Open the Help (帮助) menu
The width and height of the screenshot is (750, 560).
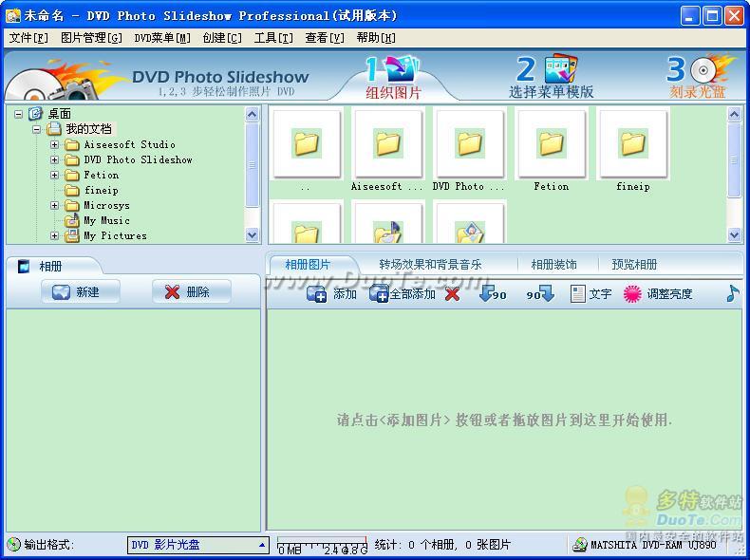(376, 38)
